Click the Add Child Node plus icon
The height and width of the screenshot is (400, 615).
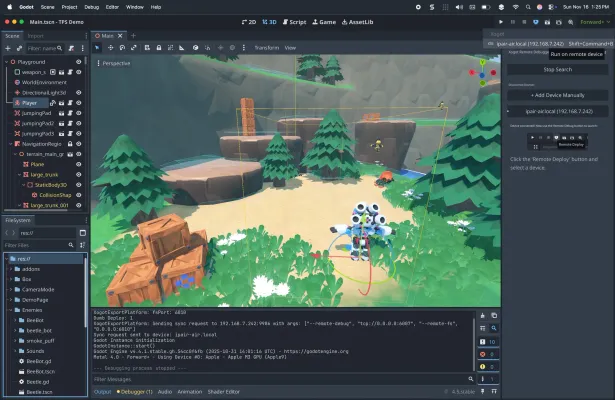tap(7, 47)
